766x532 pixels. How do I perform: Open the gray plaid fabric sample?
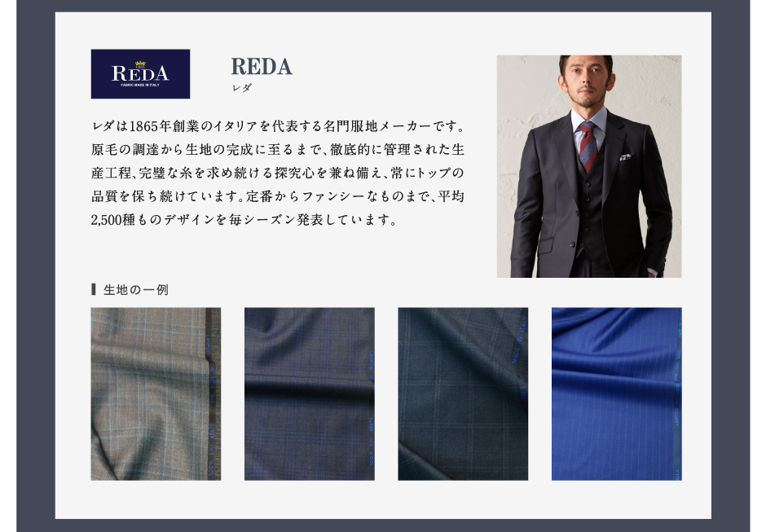tap(156, 394)
